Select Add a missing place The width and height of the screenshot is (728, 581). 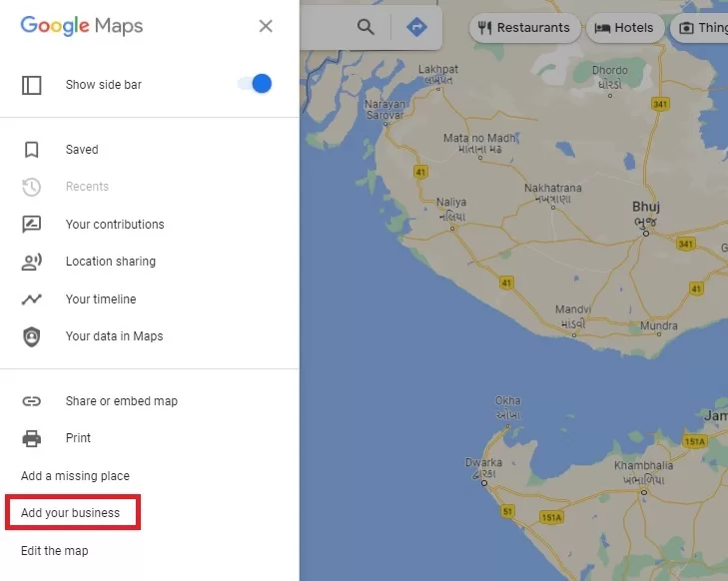75,475
